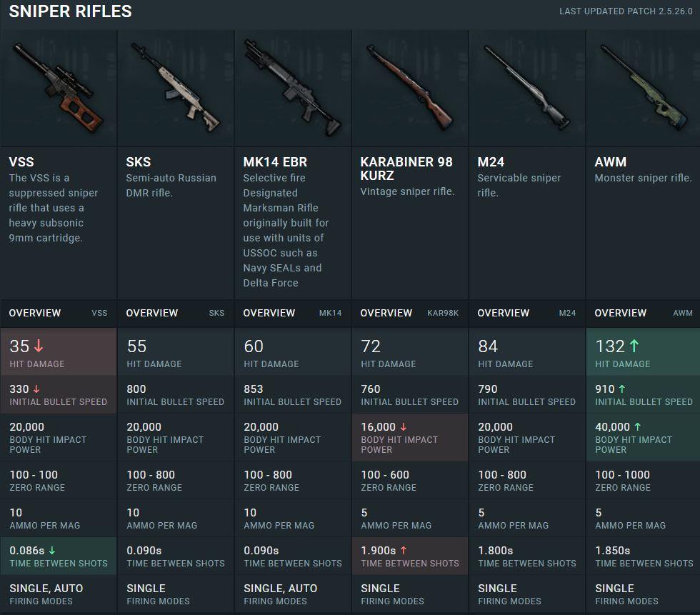Click the VSS ammo per mag value 10
Image resolution: width=700 pixels, height=615 pixels.
coord(16,512)
